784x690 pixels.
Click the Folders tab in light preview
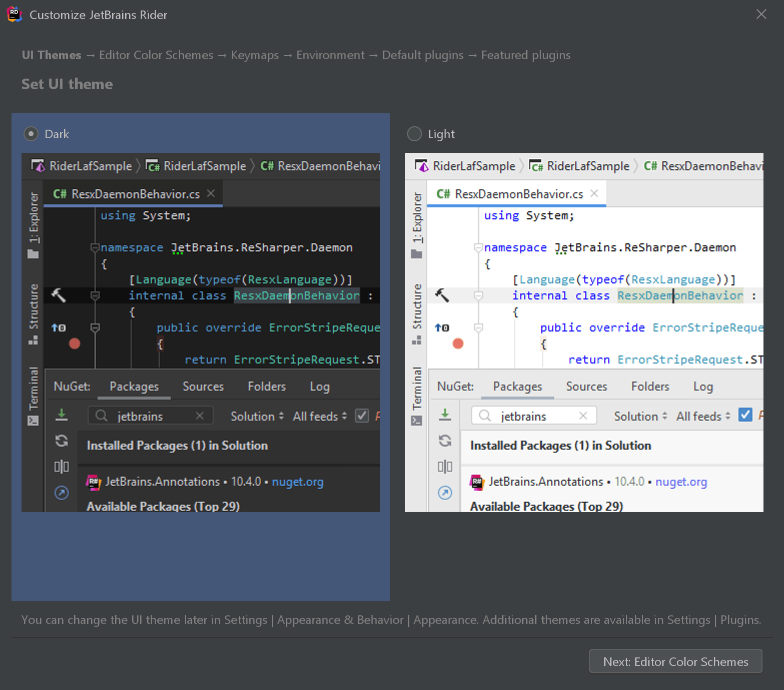(x=650, y=387)
